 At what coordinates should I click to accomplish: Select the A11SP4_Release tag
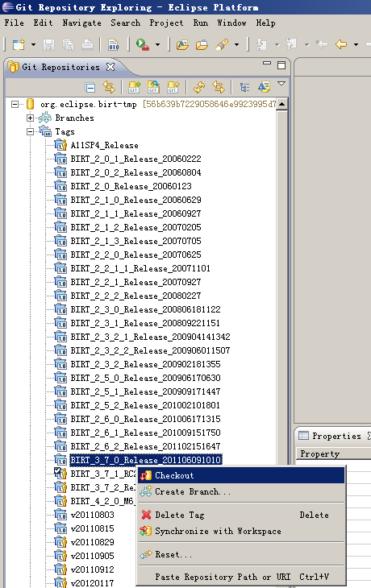point(104,146)
